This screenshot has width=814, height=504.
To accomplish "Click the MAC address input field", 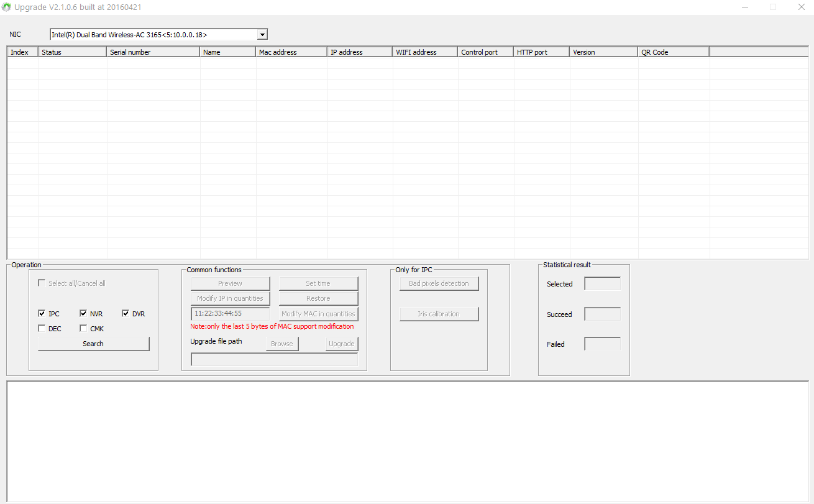I will click(x=230, y=314).
